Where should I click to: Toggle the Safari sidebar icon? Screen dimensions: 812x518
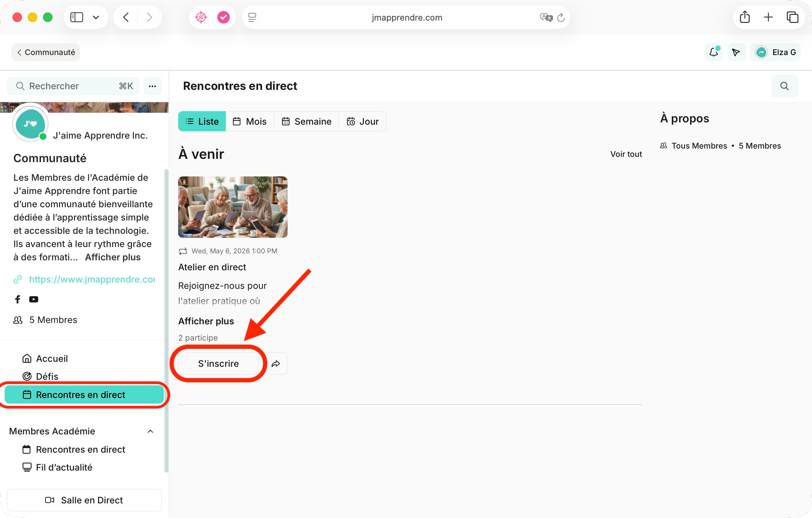tap(77, 17)
